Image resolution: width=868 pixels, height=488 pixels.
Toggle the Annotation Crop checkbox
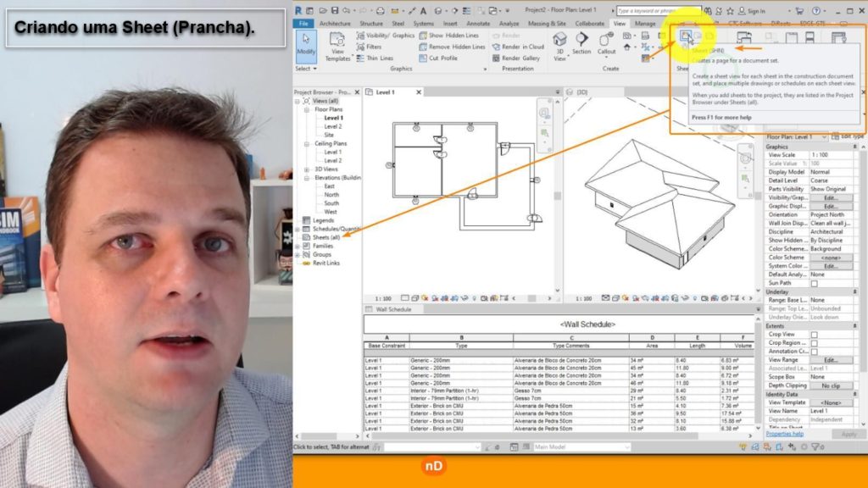click(815, 352)
